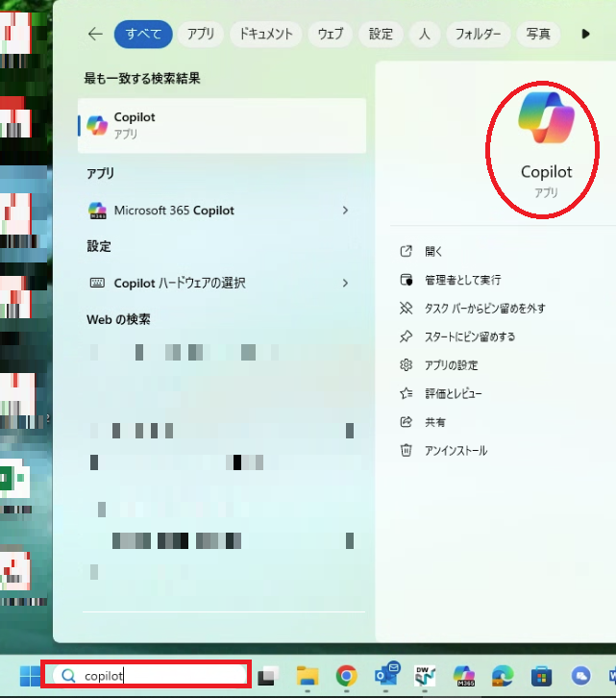Click the Copilot icon in best match

tap(97, 126)
